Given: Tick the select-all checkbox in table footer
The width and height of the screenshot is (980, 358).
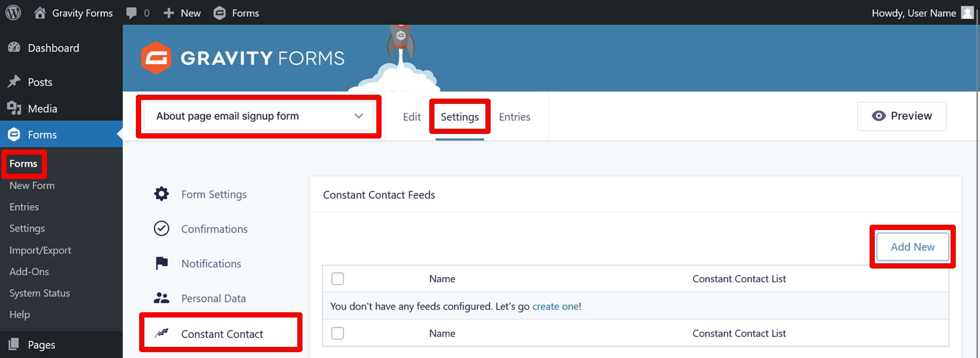Looking at the screenshot, I should 338,333.
